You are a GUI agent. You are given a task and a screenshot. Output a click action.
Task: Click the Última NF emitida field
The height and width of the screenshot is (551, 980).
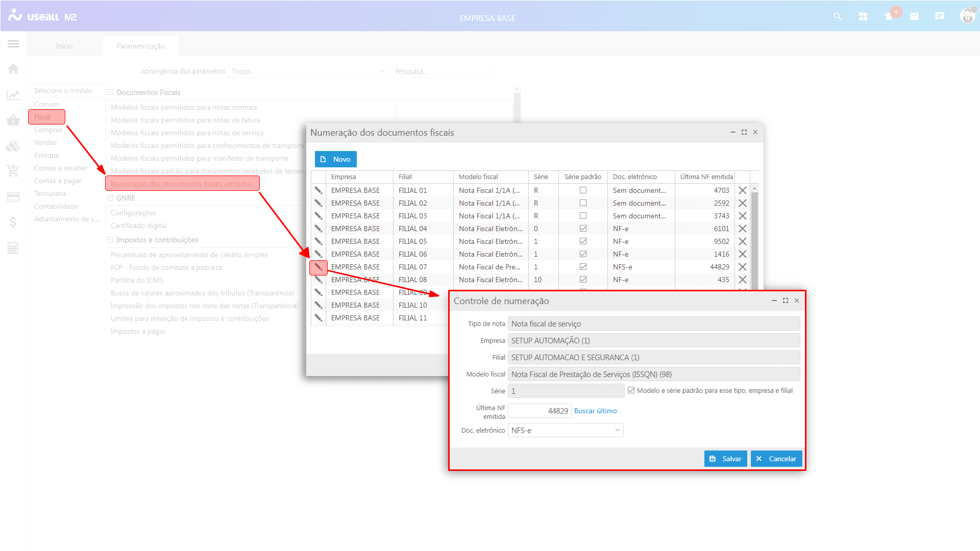[540, 411]
